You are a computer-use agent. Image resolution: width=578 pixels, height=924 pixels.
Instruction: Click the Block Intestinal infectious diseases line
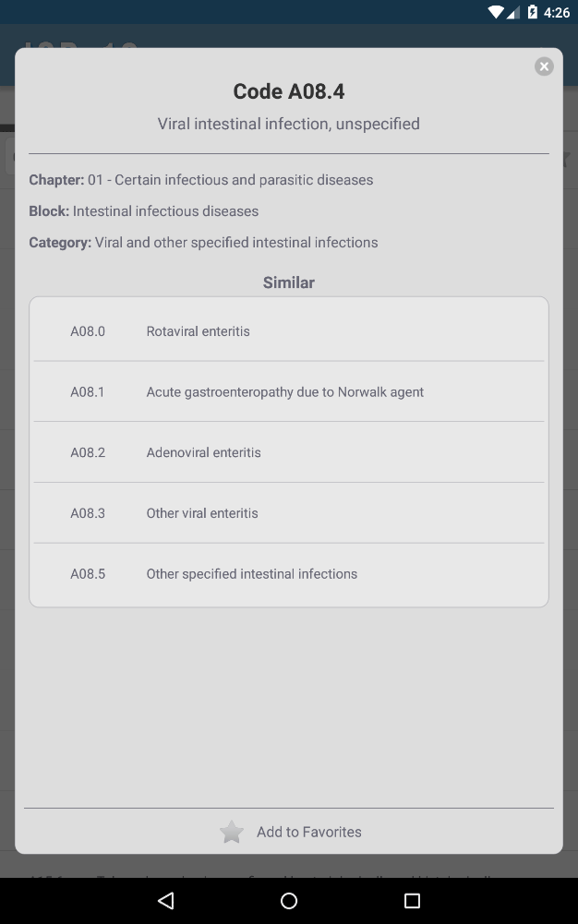coord(144,211)
